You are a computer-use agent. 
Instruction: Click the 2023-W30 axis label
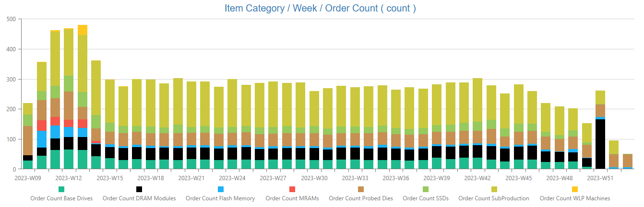pos(314,178)
